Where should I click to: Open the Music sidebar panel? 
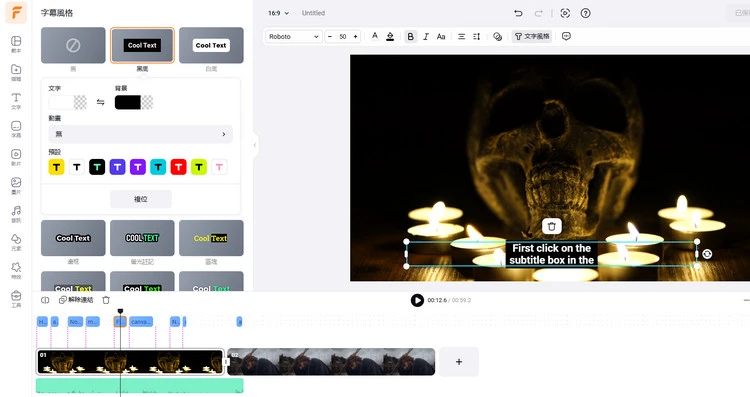coord(16,213)
